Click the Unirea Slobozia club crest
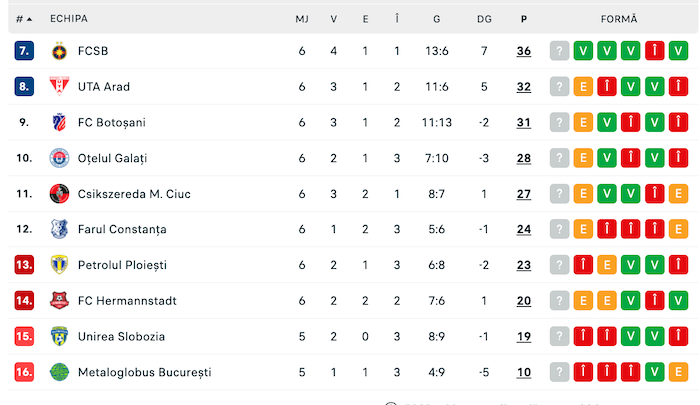Image resolution: width=700 pixels, height=405 pixels. pyautogui.click(x=58, y=337)
